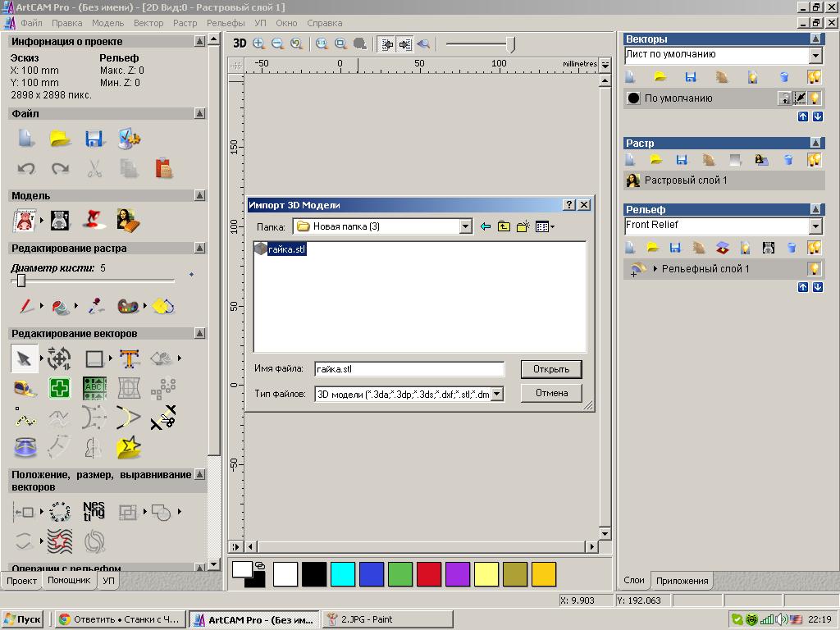Click the Redo arrow icon
The image size is (840, 630).
(60, 169)
